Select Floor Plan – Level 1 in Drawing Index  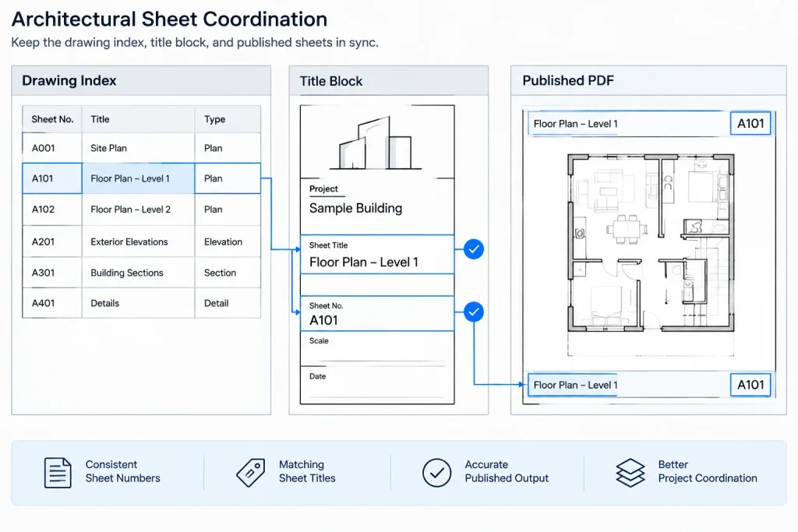139,178
